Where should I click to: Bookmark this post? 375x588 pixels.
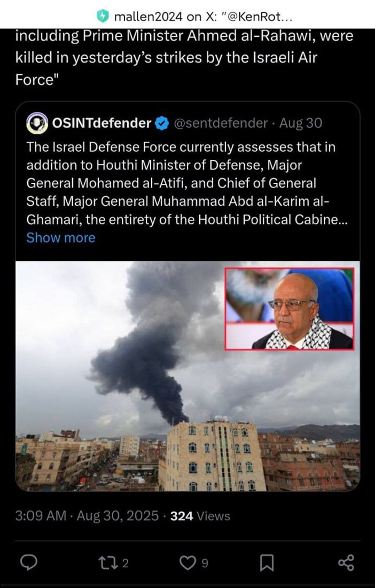(x=267, y=562)
